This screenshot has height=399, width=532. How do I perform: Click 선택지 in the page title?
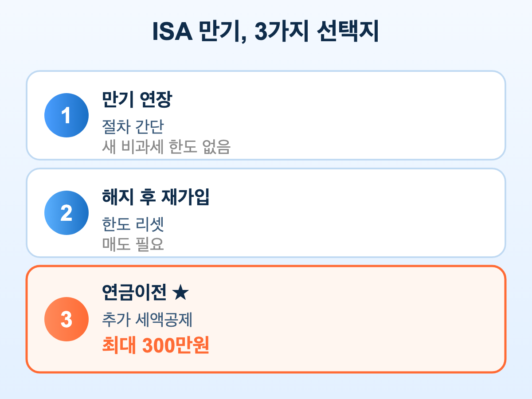point(348,34)
